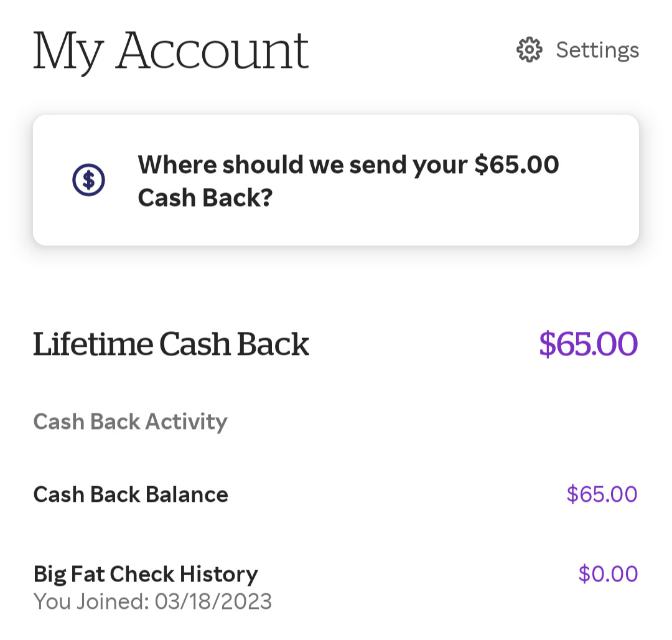The height and width of the screenshot is (640, 672).
Task: Tap the '$65.00' in the payout prompt
Action: [516, 165]
